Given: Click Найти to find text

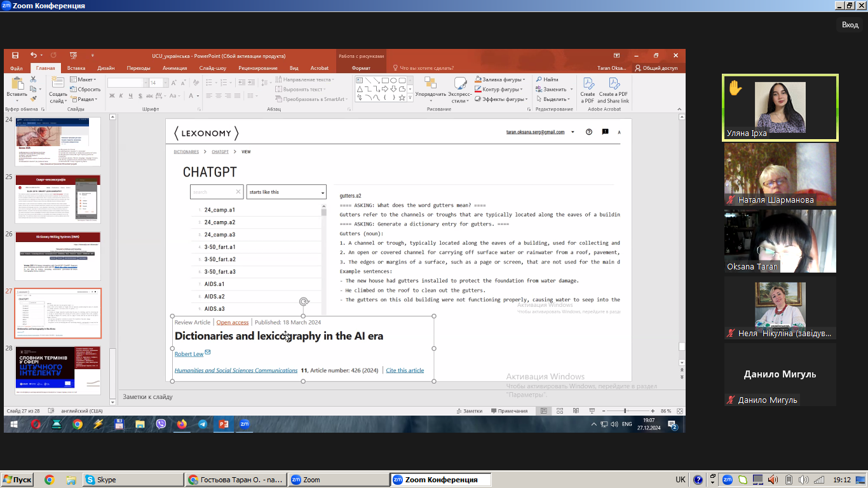Looking at the screenshot, I should [547, 79].
